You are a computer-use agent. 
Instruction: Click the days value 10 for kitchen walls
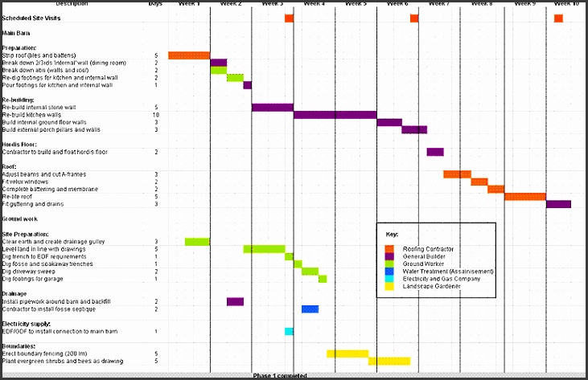pos(156,115)
